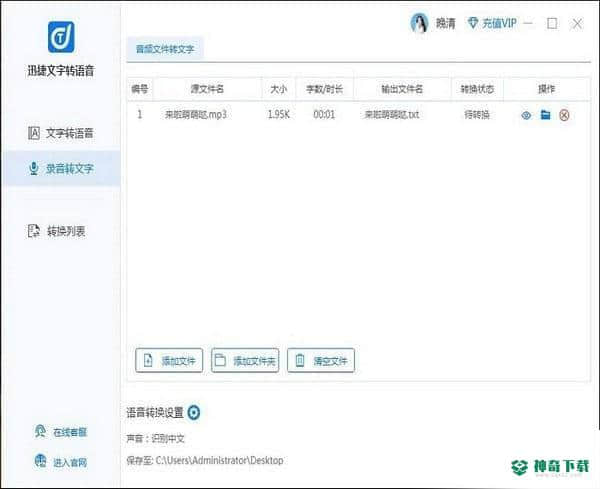Click the 语音转换设置 heading
Viewport: 600px width, 489px height.
tap(155, 412)
